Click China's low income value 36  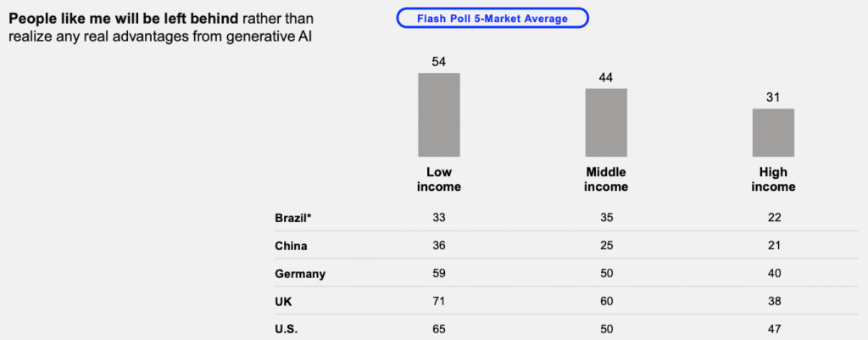click(x=438, y=246)
